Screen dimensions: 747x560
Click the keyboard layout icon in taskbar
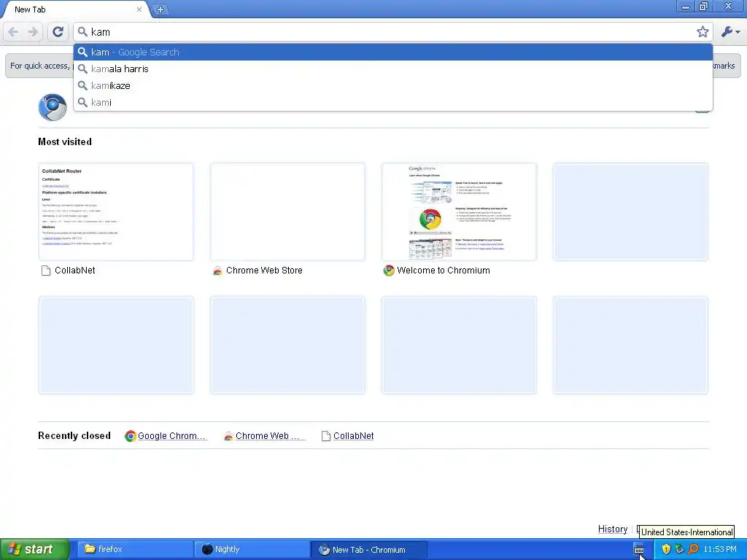pos(639,550)
